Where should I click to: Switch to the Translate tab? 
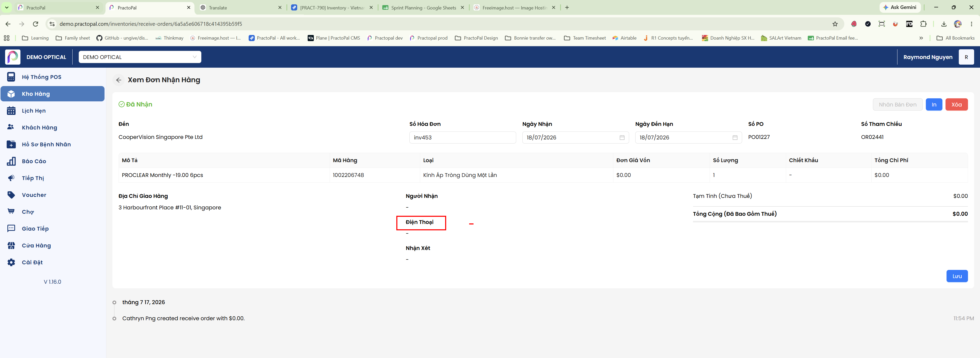click(241, 8)
